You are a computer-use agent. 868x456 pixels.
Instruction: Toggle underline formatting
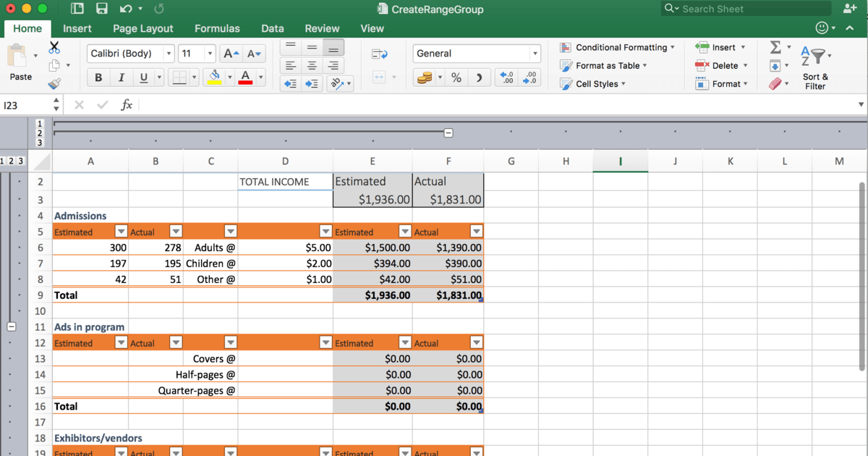click(142, 77)
